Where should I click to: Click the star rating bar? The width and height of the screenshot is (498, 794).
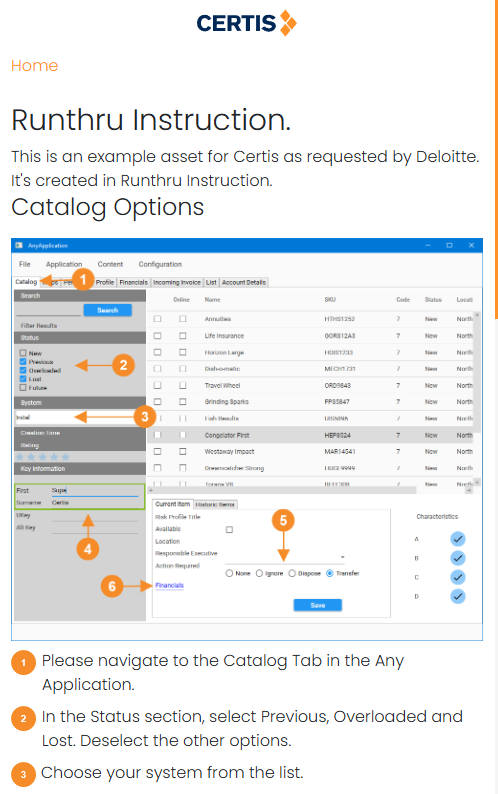coord(43,457)
